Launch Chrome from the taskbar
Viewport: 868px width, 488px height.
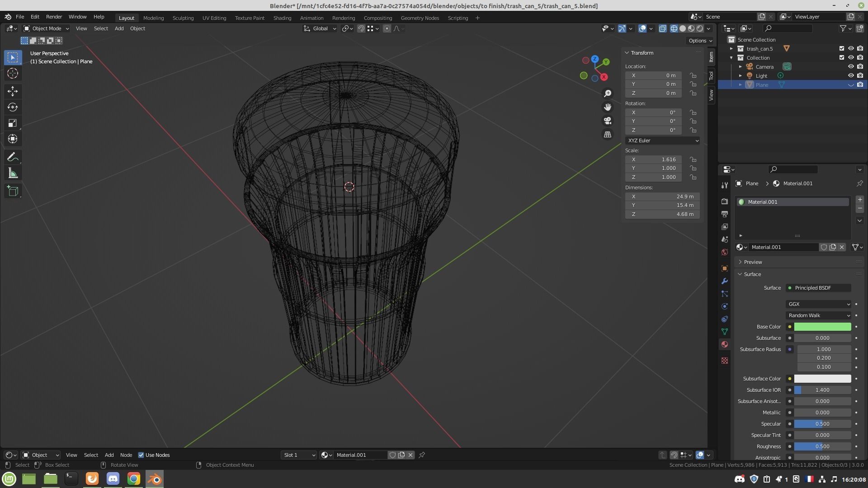[133, 479]
